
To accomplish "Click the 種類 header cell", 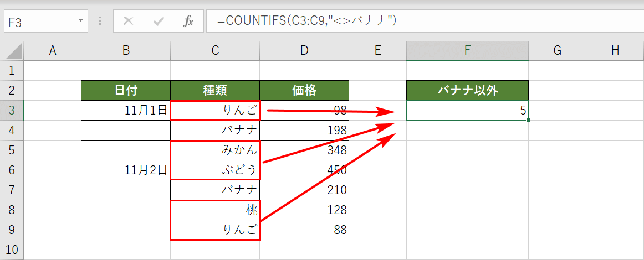I will 215,90.
